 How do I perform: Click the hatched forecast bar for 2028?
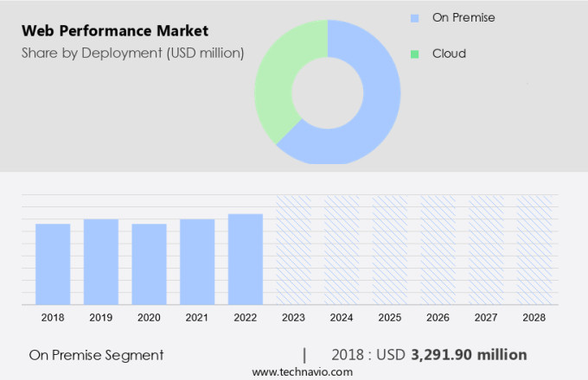(534, 249)
